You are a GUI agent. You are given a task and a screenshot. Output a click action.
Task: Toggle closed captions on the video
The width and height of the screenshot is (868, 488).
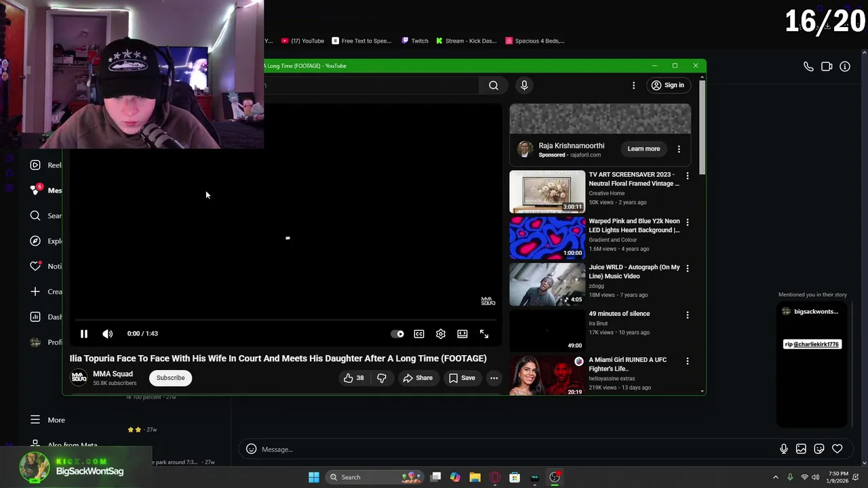click(419, 333)
